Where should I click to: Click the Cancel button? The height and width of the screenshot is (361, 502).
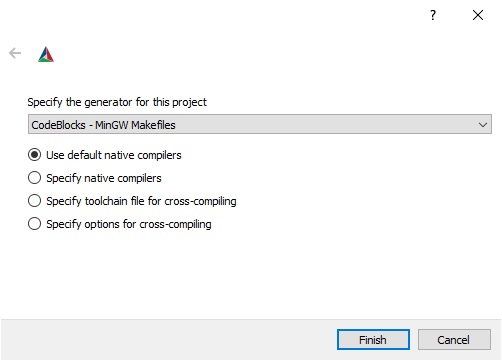point(454,340)
